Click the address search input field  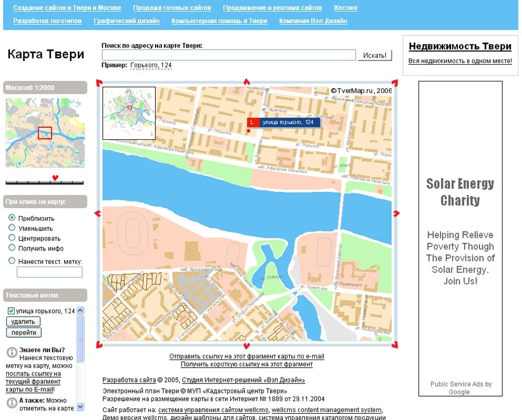point(229,55)
